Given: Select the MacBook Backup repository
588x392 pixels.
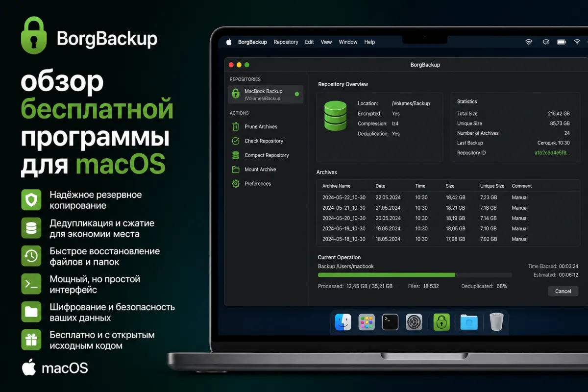Looking at the screenshot, I should point(266,95).
